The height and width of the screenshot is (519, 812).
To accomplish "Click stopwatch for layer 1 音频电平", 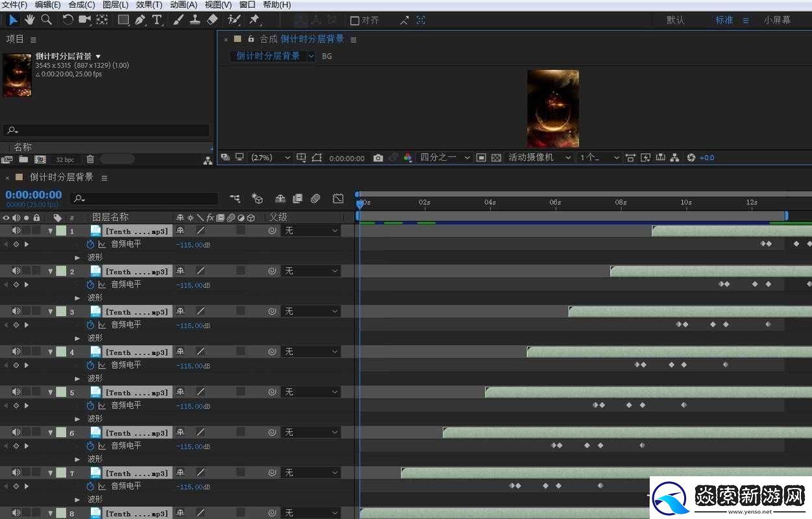I will pos(90,245).
